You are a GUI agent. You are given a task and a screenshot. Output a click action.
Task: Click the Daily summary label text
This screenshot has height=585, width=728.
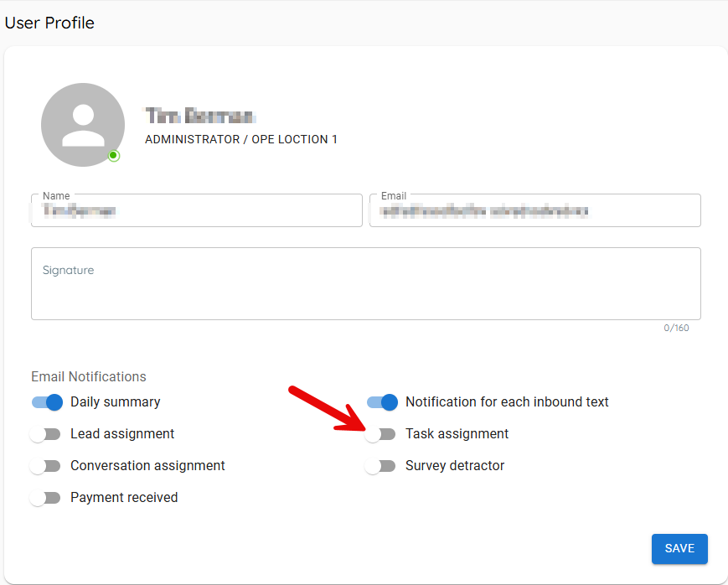[116, 402]
